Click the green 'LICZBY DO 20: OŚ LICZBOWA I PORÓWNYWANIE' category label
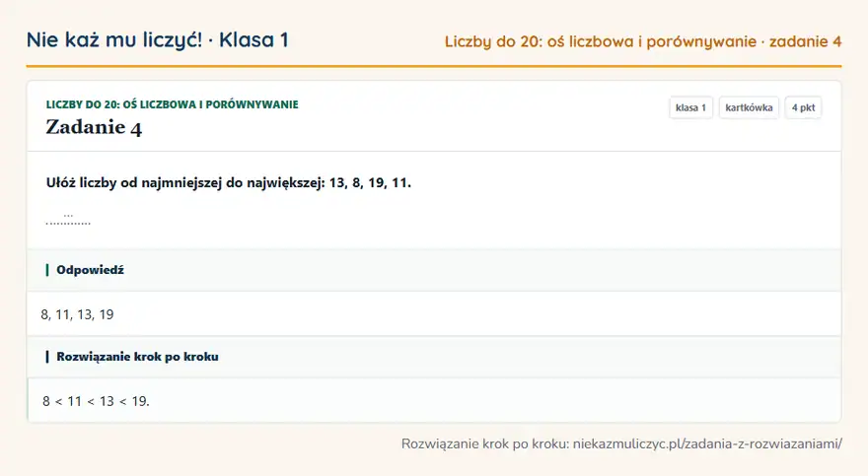 [173, 104]
